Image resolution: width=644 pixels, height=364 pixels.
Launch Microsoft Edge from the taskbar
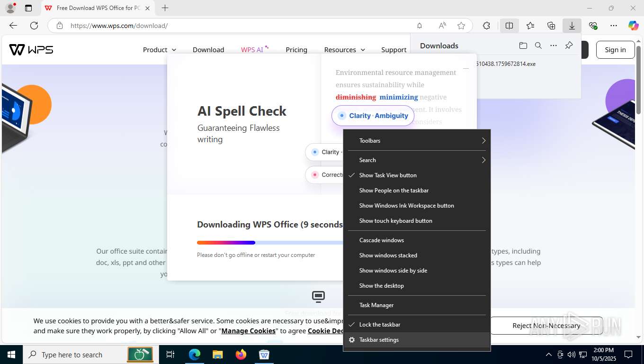tap(195, 355)
